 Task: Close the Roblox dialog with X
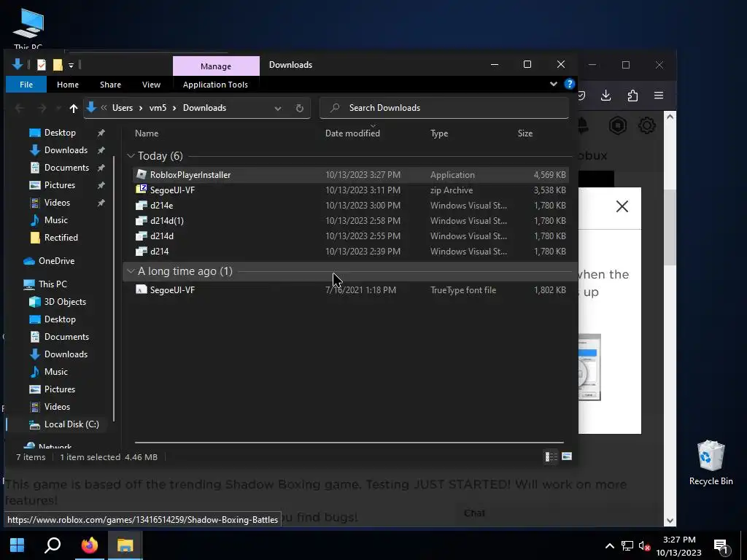[622, 206]
